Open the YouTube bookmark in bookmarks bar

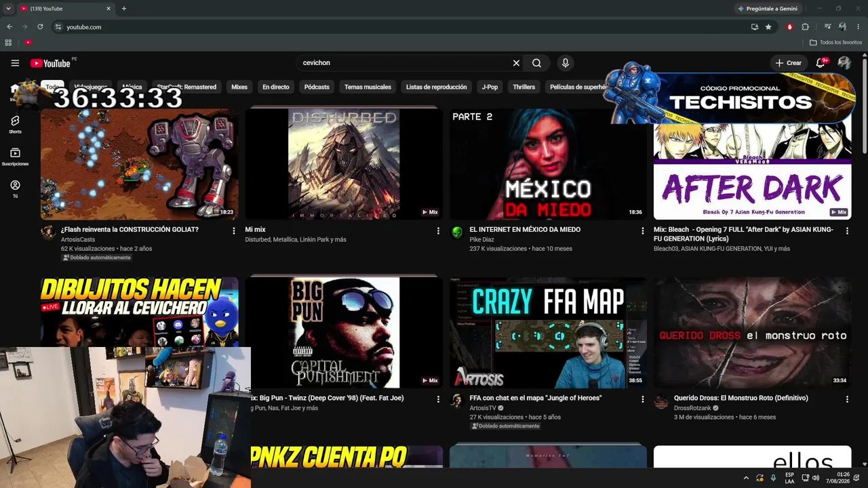[x=28, y=43]
